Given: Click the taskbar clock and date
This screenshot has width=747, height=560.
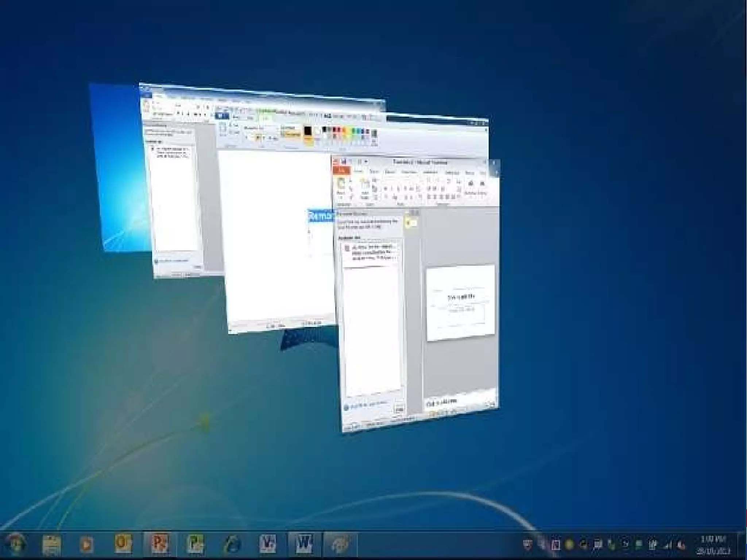Looking at the screenshot, I should 713,545.
